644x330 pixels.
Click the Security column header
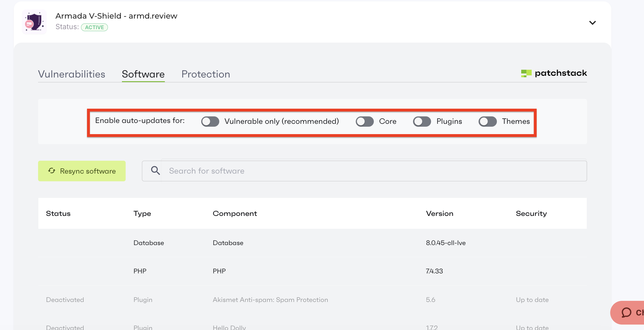coord(531,214)
